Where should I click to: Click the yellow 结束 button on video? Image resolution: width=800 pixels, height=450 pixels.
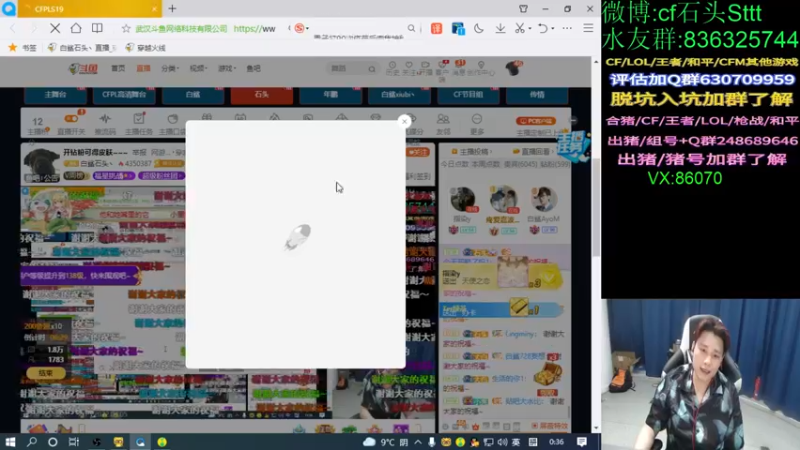click(x=45, y=373)
